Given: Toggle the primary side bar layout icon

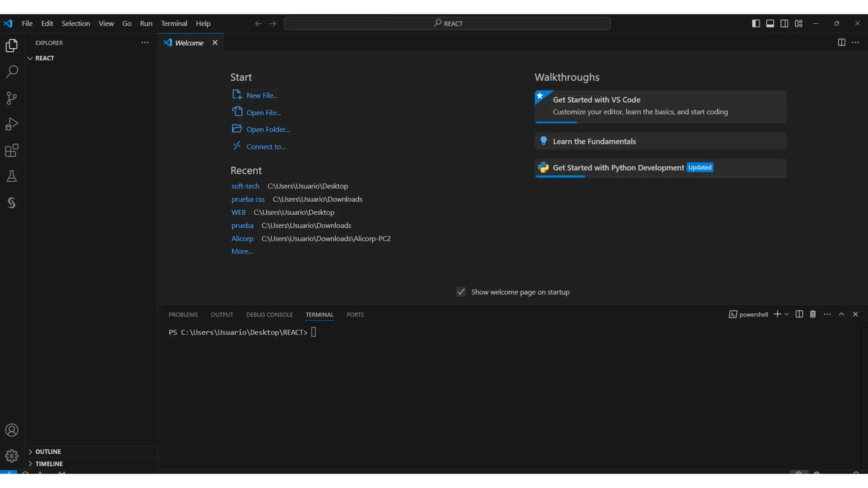Looking at the screenshot, I should [756, 23].
